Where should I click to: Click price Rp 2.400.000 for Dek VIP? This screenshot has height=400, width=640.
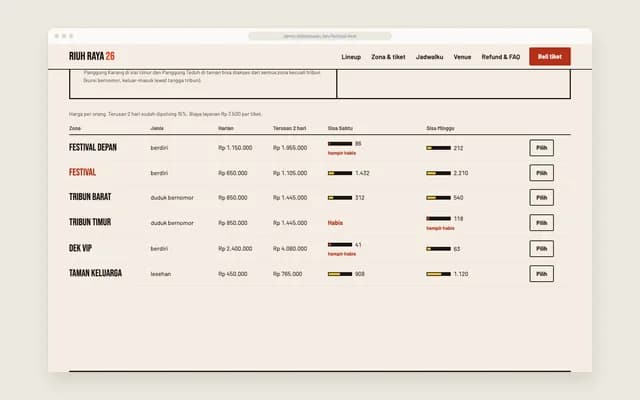(235, 249)
